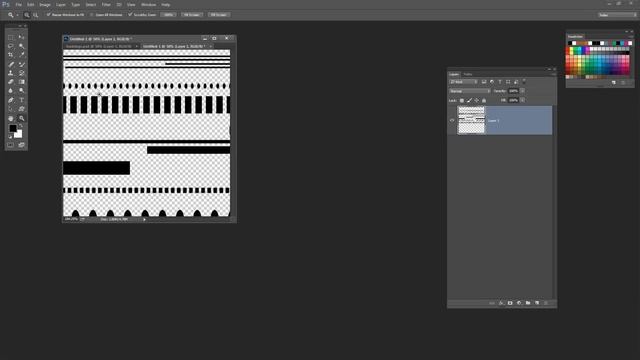Select the Clone Stamp tool
This screenshot has width=640, height=360.
point(11,73)
